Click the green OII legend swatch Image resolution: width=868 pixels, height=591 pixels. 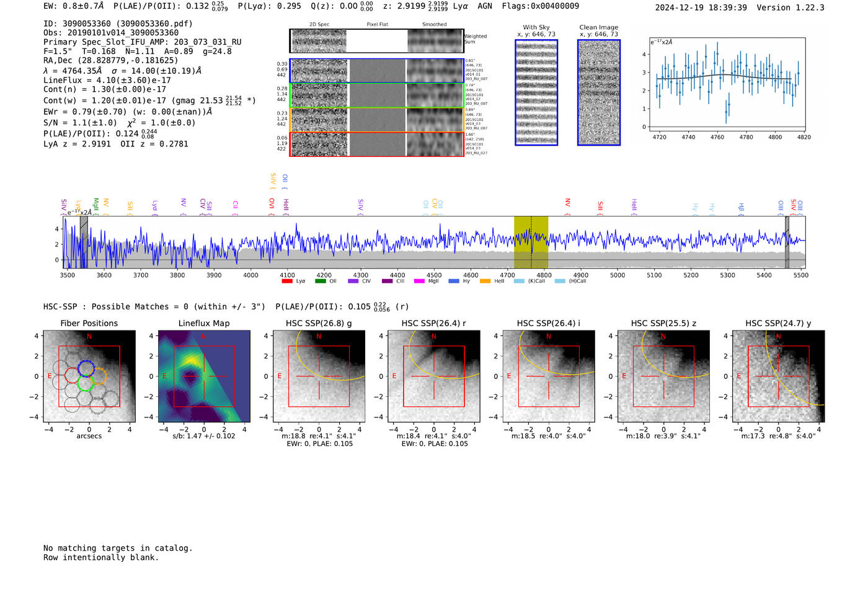(321, 281)
